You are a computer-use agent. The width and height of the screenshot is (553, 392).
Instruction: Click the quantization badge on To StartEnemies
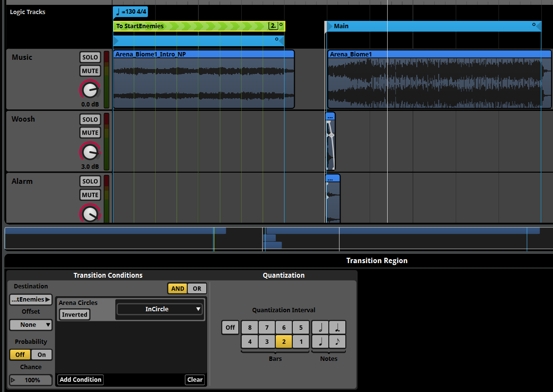[x=273, y=26]
